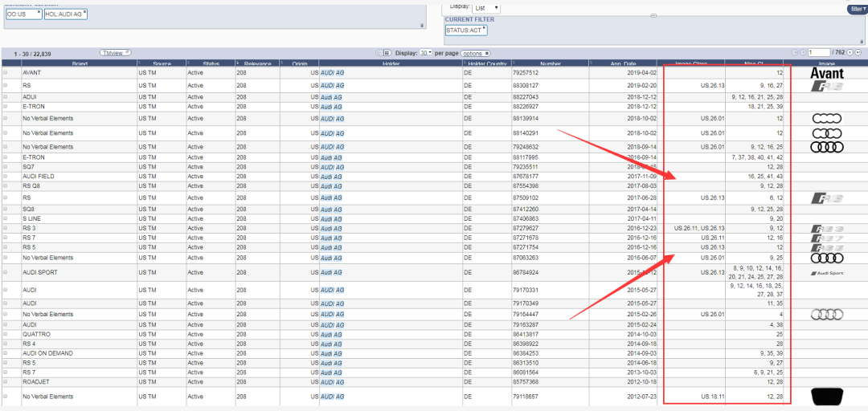
Task: Select the ROADJET row checkbox
Action: (6, 381)
